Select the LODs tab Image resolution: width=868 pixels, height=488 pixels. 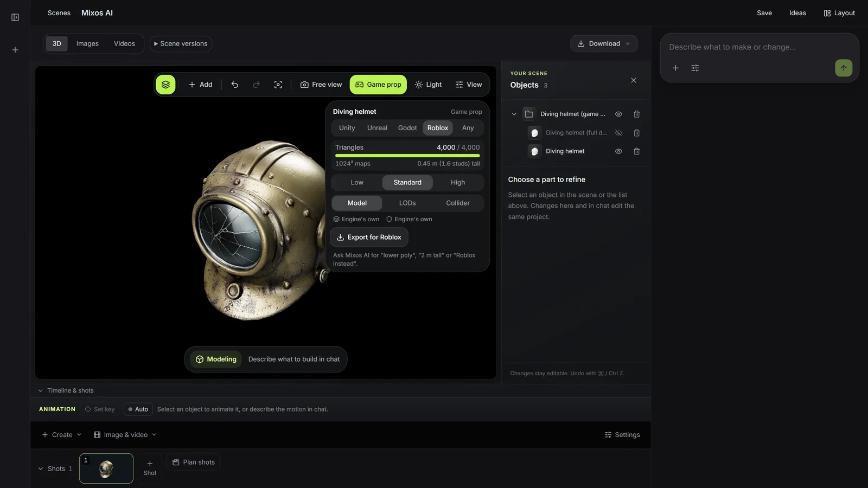click(x=407, y=203)
